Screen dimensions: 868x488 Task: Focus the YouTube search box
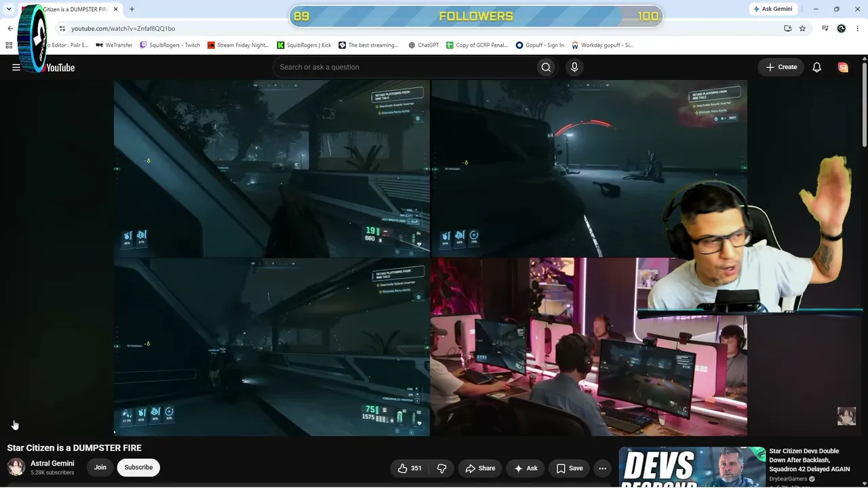pos(403,67)
